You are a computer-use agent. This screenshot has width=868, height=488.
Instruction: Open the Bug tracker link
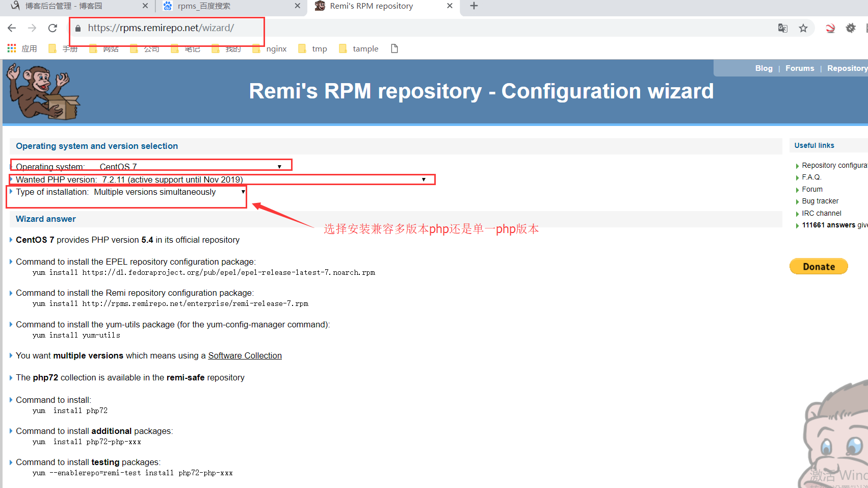pos(820,201)
